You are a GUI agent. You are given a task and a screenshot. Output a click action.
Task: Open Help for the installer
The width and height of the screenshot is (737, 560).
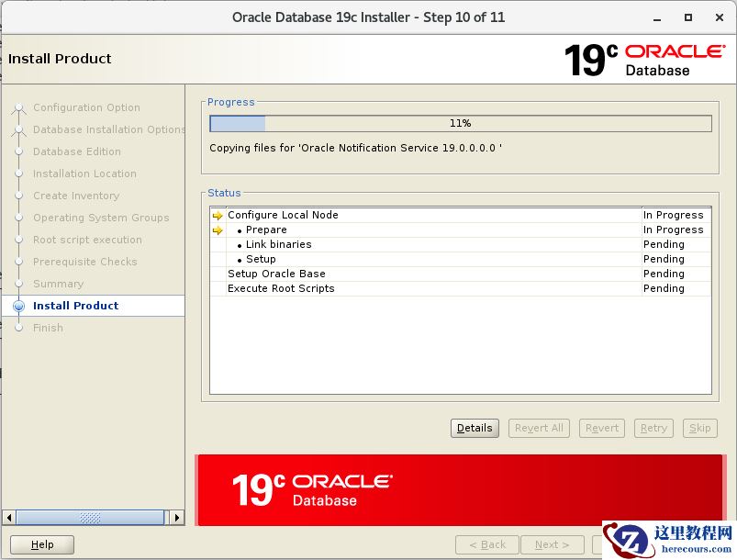(x=42, y=544)
